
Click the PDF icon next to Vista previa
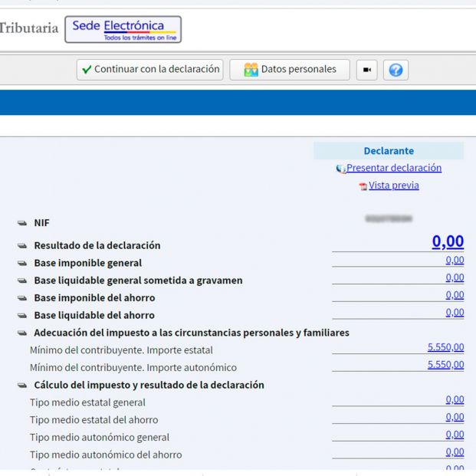click(x=363, y=186)
